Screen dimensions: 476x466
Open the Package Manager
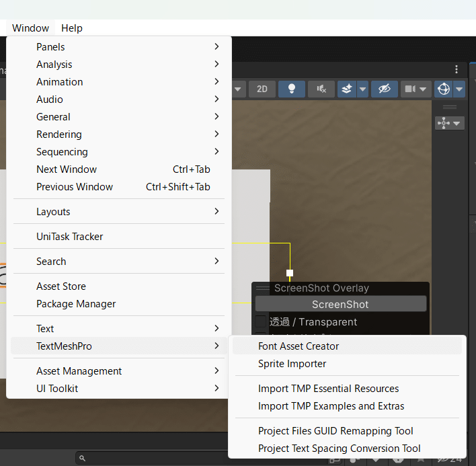point(119,304)
